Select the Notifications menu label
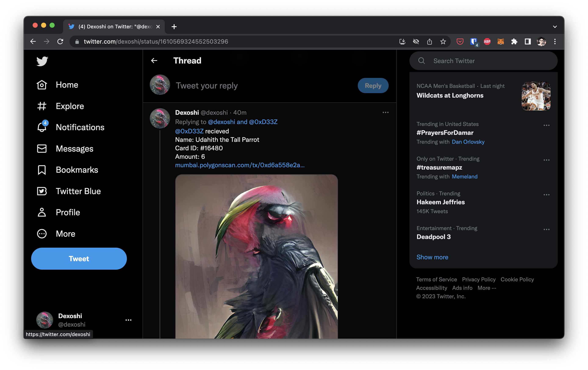Image resolution: width=588 pixels, height=370 pixels. 80,127
